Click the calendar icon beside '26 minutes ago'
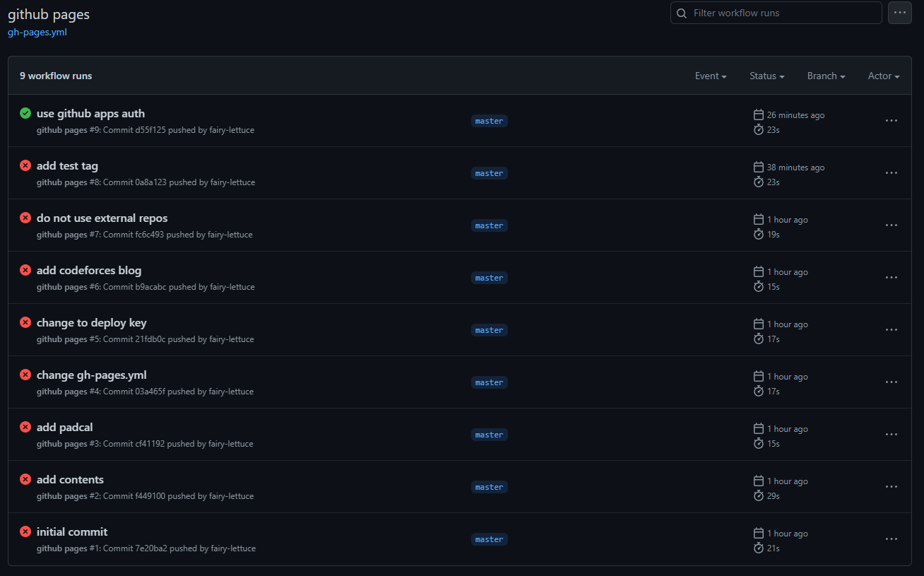 click(759, 114)
